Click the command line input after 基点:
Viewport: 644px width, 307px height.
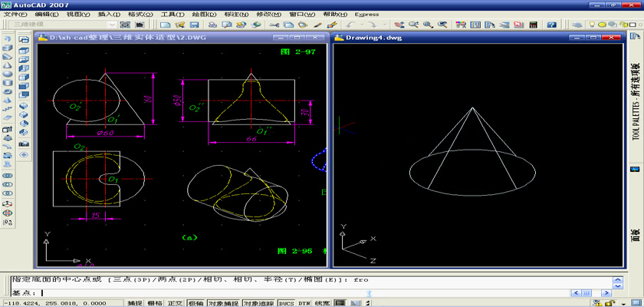tap(304, 293)
